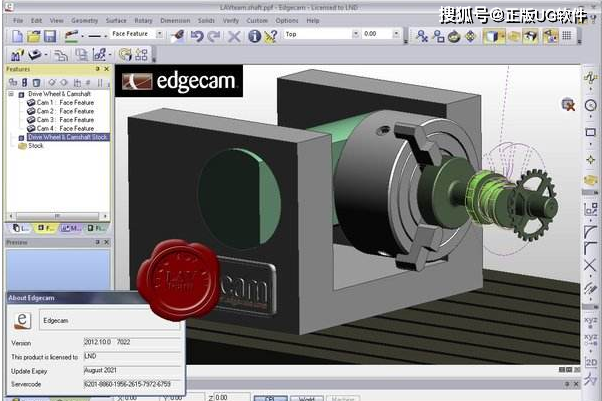Click the tooling insert icon
602x401 pixels.
35,55
